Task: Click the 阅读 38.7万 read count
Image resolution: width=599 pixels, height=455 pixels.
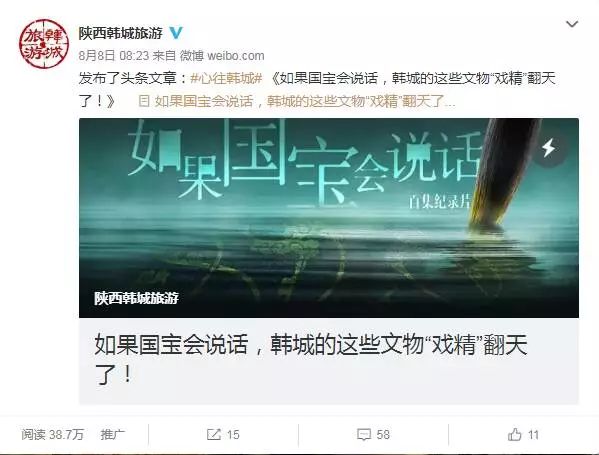Action: pos(52,434)
